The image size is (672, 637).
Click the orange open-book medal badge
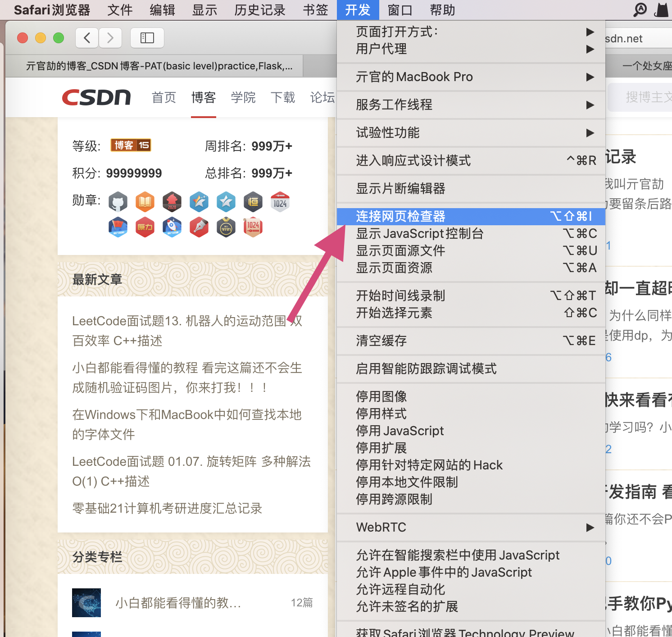pyautogui.click(x=145, y=202)
